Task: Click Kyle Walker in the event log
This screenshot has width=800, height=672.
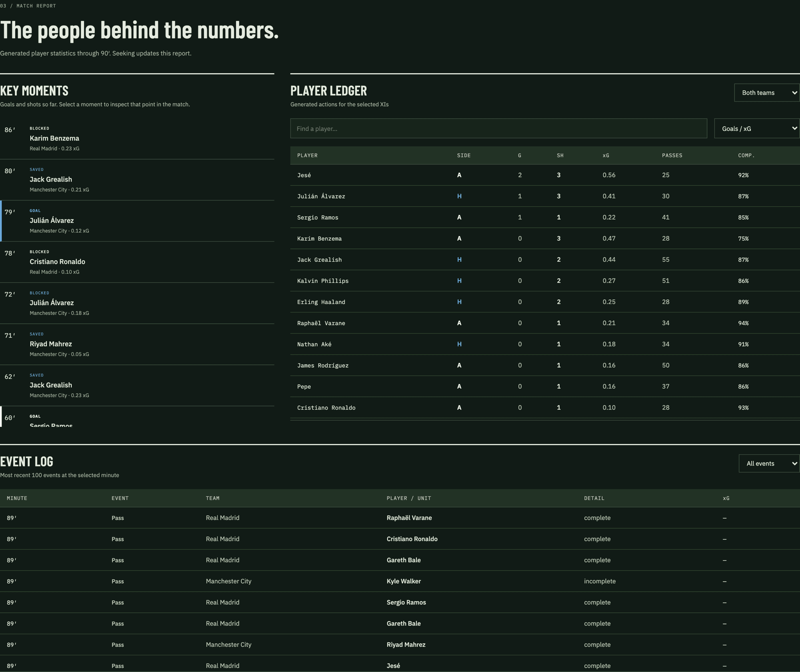Action: click(x=404, y=581)
